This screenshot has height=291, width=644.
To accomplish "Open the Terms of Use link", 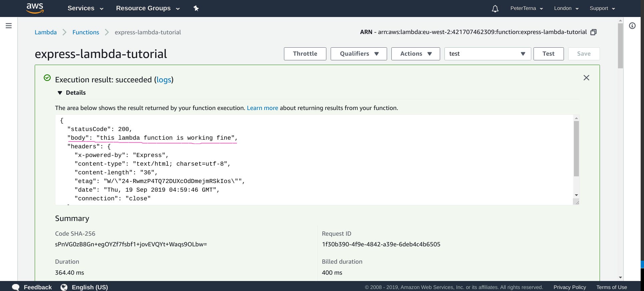I will [612, 287].
